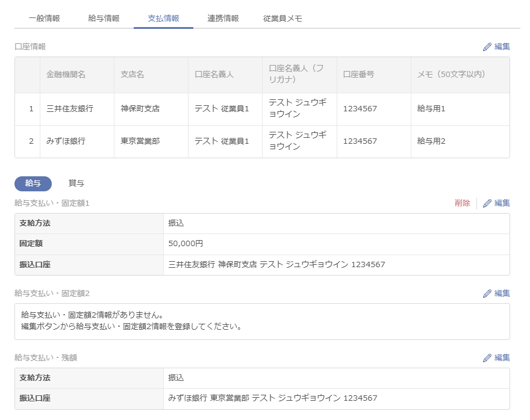This screenshot has height=420, width=530.
Task: Switch to the 賞与 pill toggle
Action: (76, 184)
